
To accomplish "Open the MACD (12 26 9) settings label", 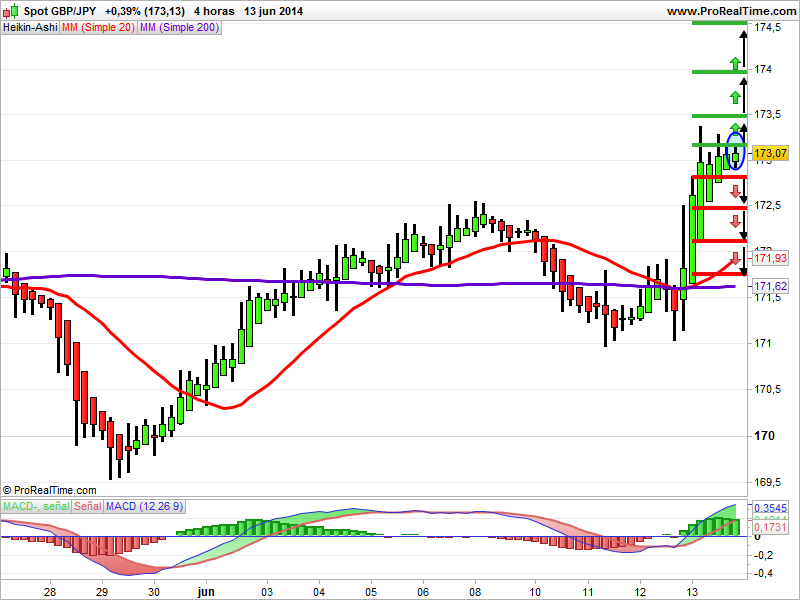I will (144, 506).
